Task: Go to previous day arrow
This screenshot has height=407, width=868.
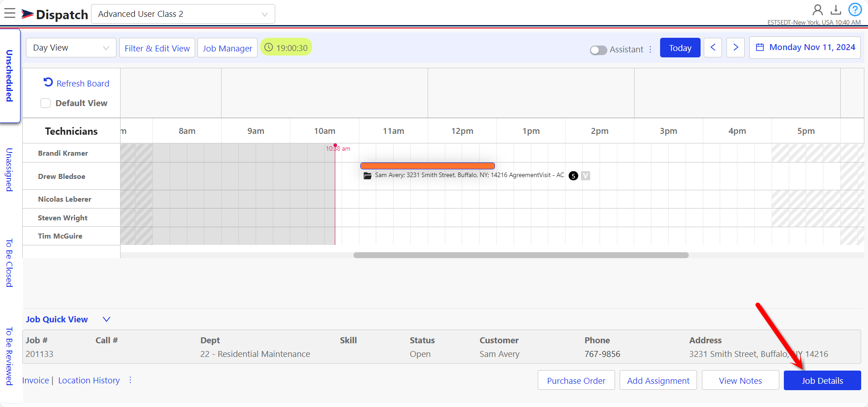Action: (x=713, y=47)
